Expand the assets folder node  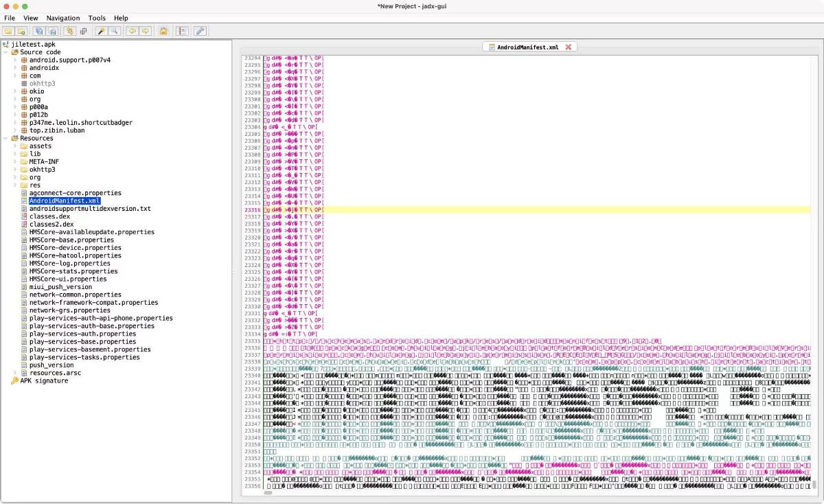coord(15,146)
